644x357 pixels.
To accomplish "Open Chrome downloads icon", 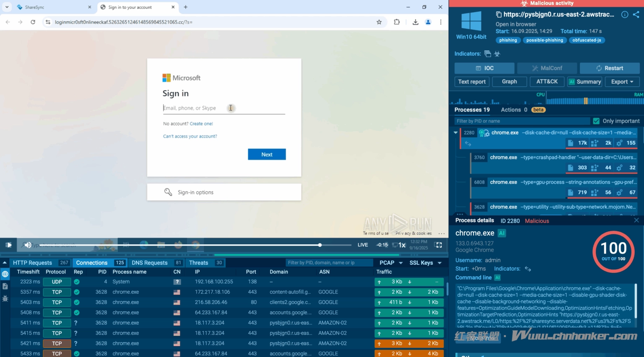I will (x=415, y=22).
